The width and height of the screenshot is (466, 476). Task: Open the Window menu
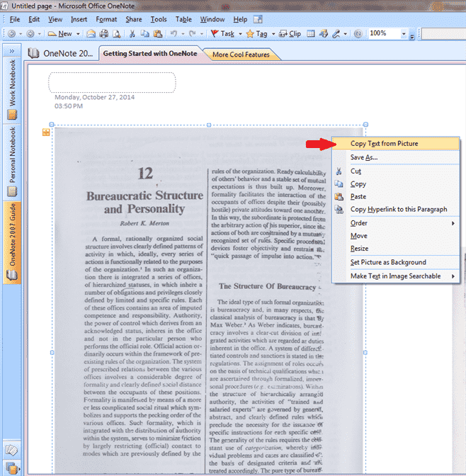click(212, 19)
